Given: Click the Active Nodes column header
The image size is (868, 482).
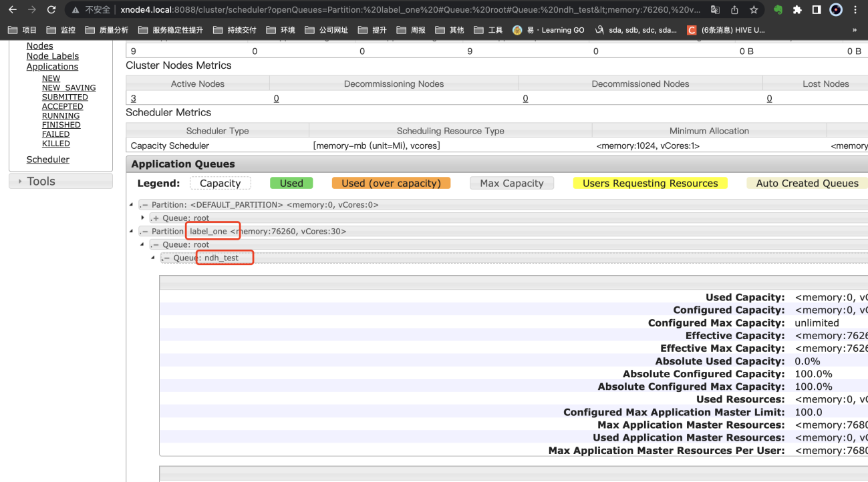Looking at the screenshot, I should click(198, 83).
